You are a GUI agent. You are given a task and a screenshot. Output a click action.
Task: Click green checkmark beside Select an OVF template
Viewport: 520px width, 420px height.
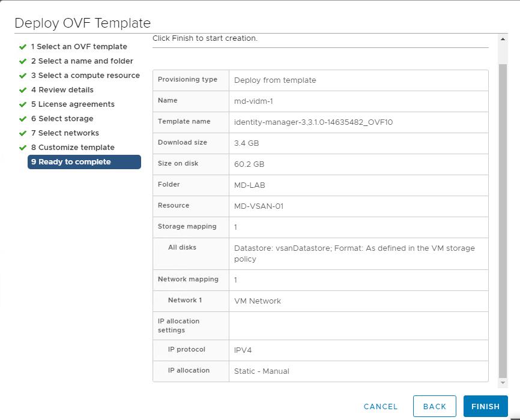23,47
